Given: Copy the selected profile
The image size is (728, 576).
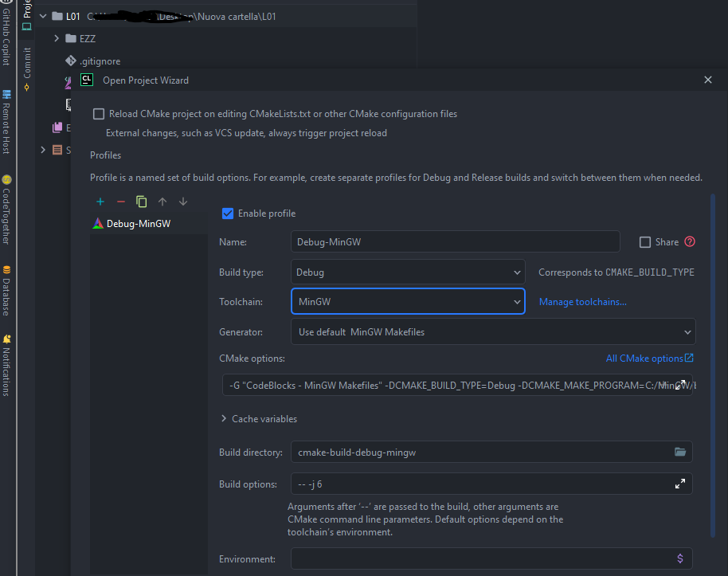Looking at the screenshot, I should pos(141,202).
